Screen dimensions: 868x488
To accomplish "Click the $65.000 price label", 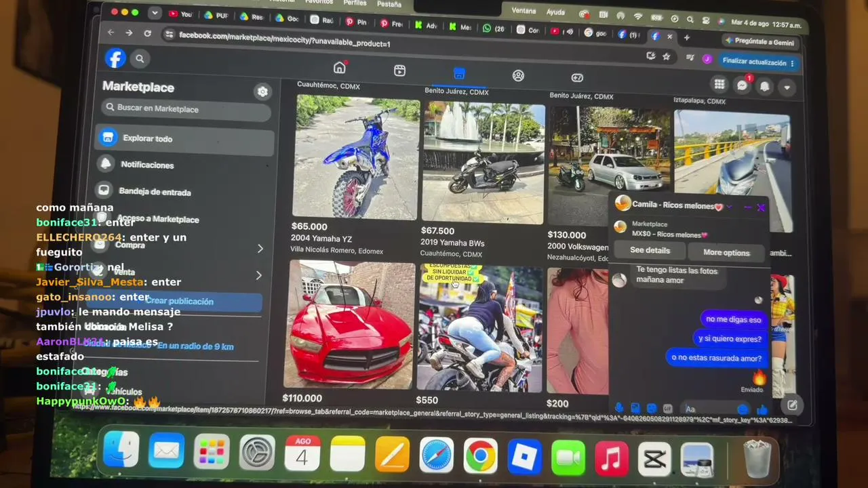I will pos(309,226).
